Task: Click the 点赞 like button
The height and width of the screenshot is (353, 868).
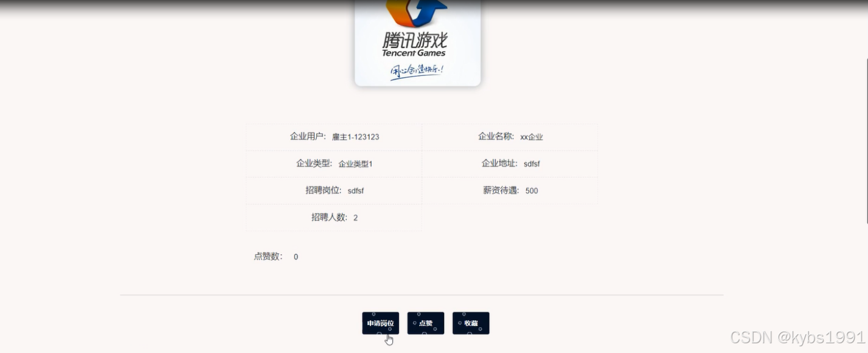Action: [x=426, y=323]
